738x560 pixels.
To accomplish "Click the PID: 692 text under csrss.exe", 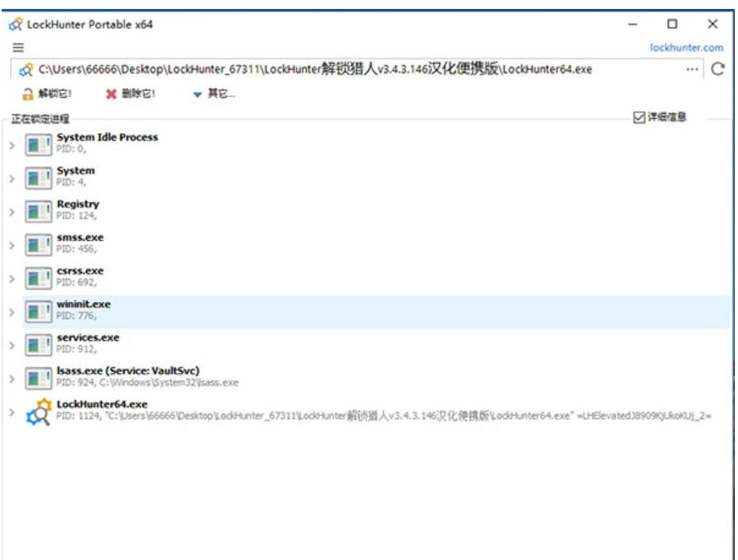I will point(77,282).
